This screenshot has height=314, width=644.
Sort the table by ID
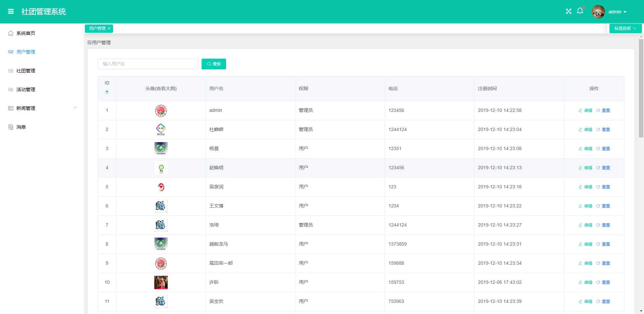tap(107, 92)
